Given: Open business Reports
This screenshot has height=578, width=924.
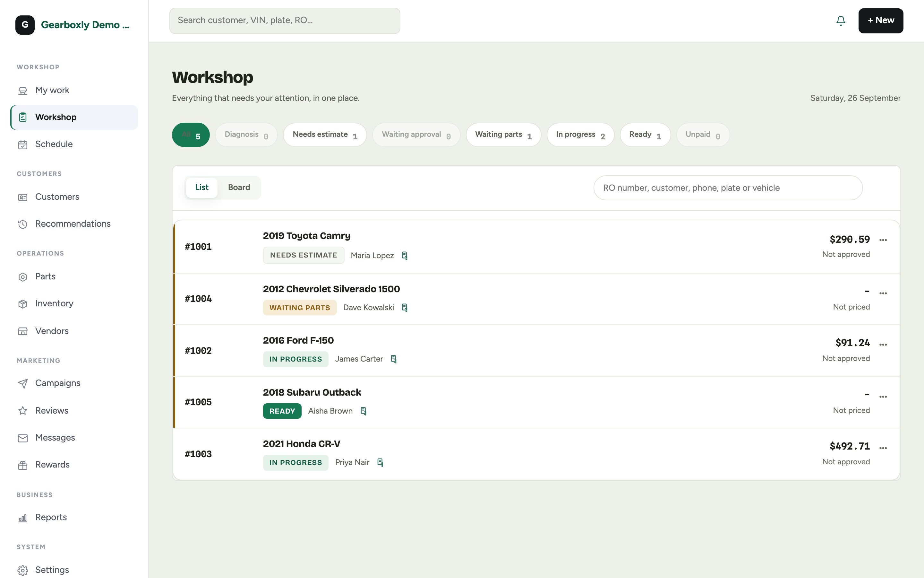Looking at the screenshot, I should [x=74, y=517].
